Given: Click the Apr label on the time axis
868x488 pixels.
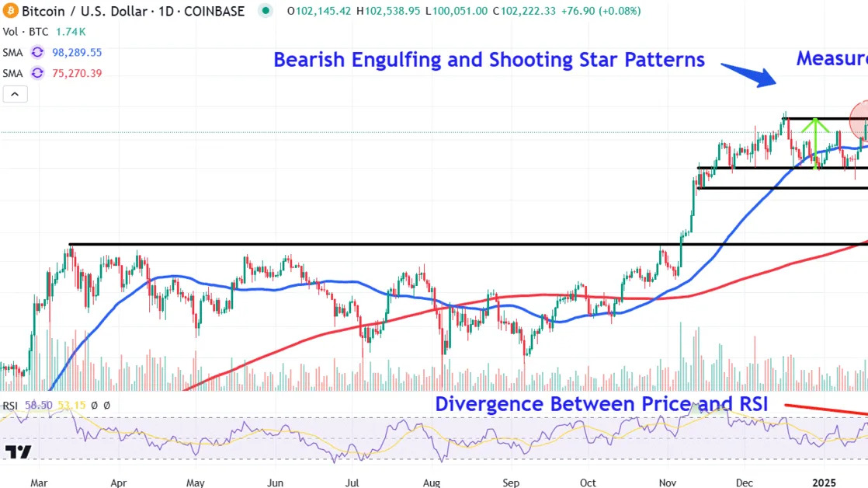Looking at the screenshot, I should pyautogui.click(x=119, y=483).
